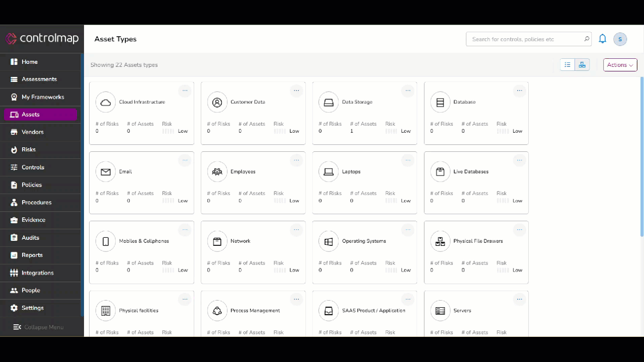Open Risks in sidebar

click(40, 150)
